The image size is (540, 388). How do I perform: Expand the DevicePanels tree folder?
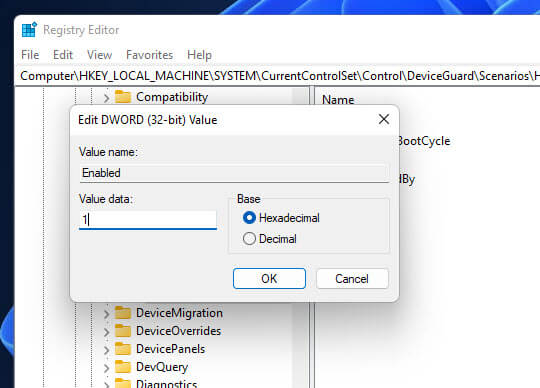pos(106,350)
